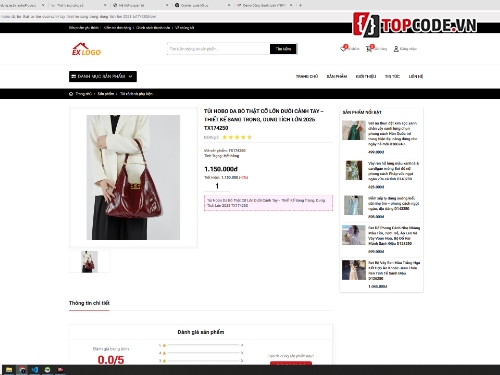Click the red recorder icon in the taskbar
The height and width of the screenshot is (375, 500).
point(60,370)
